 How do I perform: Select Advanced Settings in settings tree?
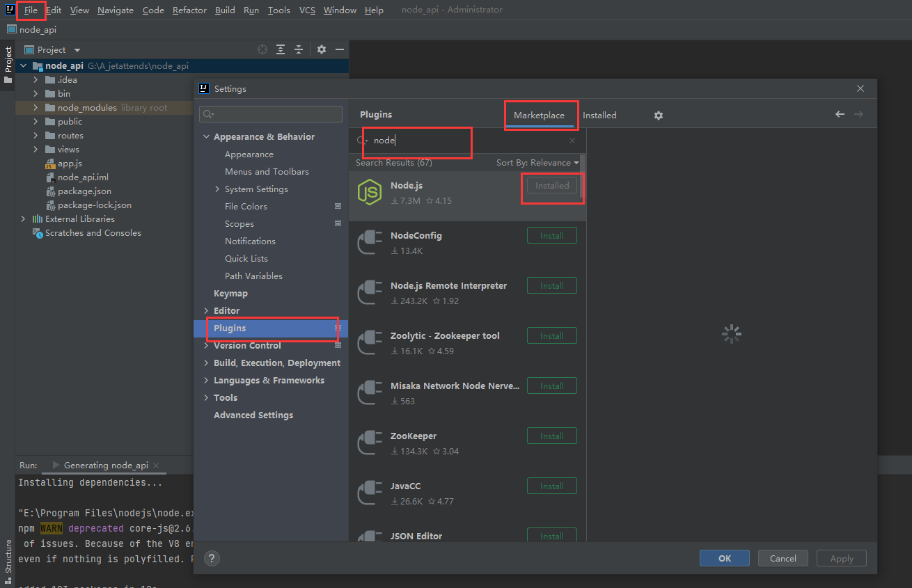coord(253,415)
